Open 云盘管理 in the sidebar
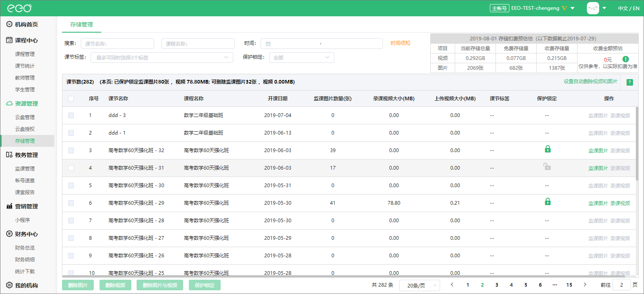Image resolution: width=644 pixels, height=294 pixels. [25, 117]
